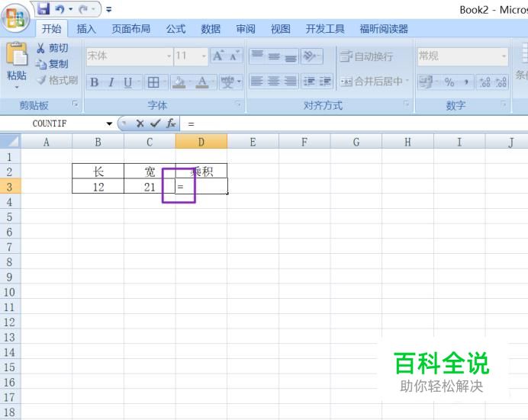Apply comma thousands separator style

[466, 82]
